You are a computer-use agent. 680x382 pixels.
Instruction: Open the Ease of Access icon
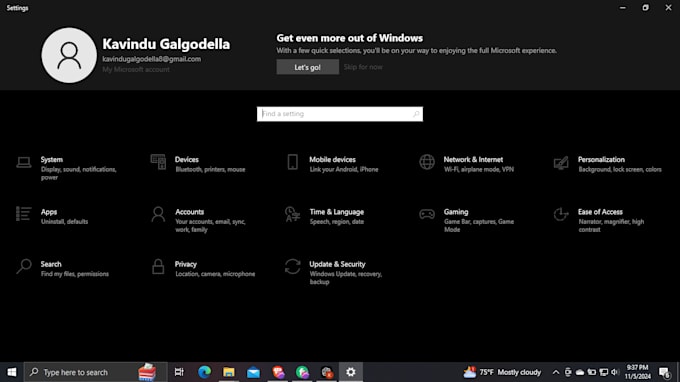pos(561,214)
